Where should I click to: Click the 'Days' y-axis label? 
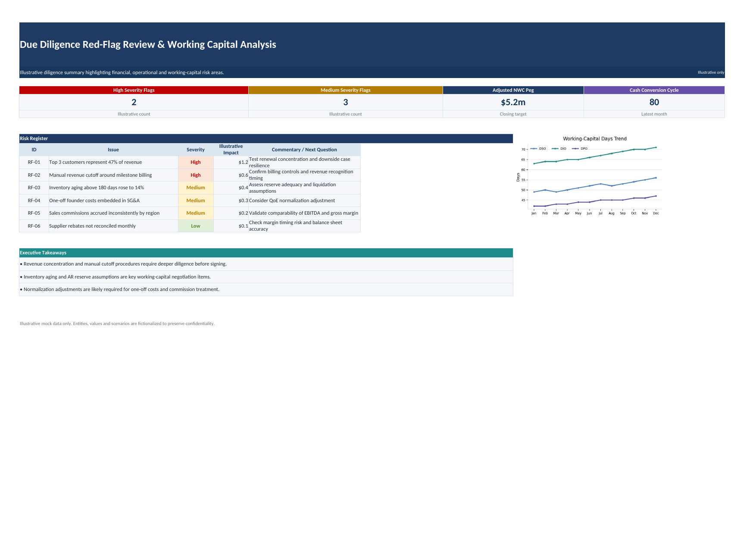tap(518, 177)
